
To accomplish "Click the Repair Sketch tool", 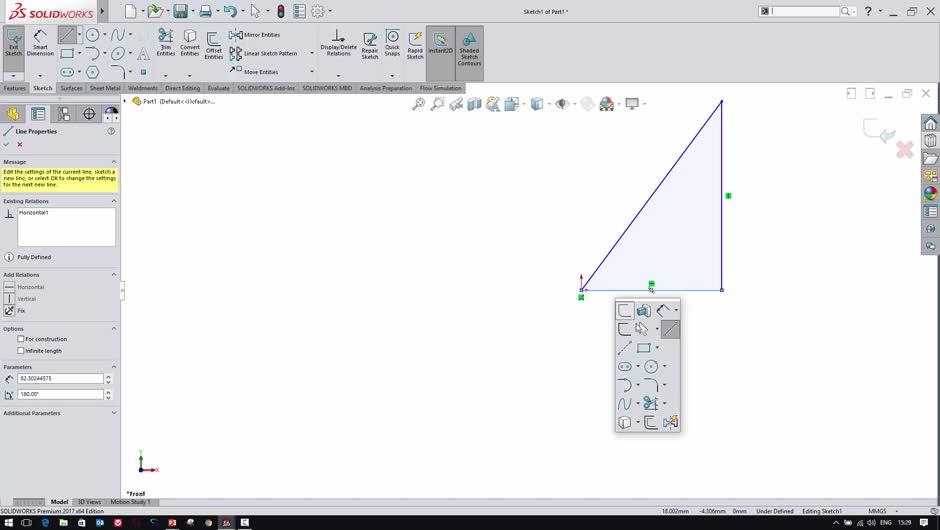I will tap(370, 45).
